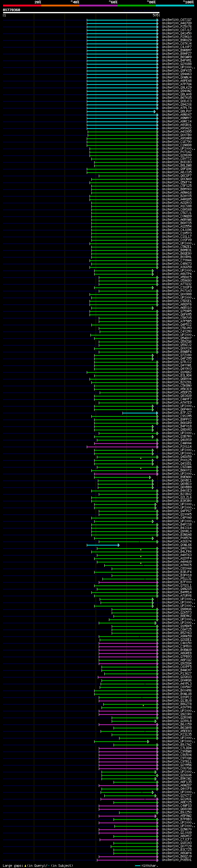Open the UniRef100_A9NX47 hit

(176, 115)
